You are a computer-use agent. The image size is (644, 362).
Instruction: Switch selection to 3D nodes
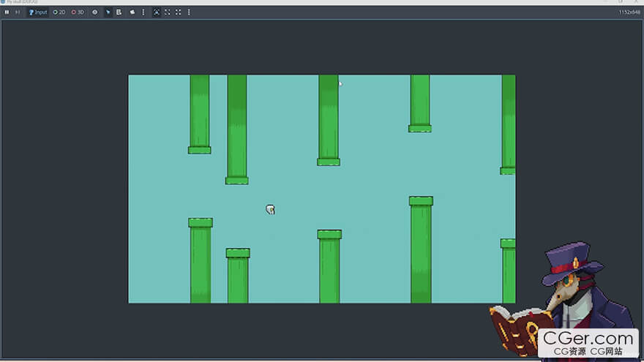[78, 12]
